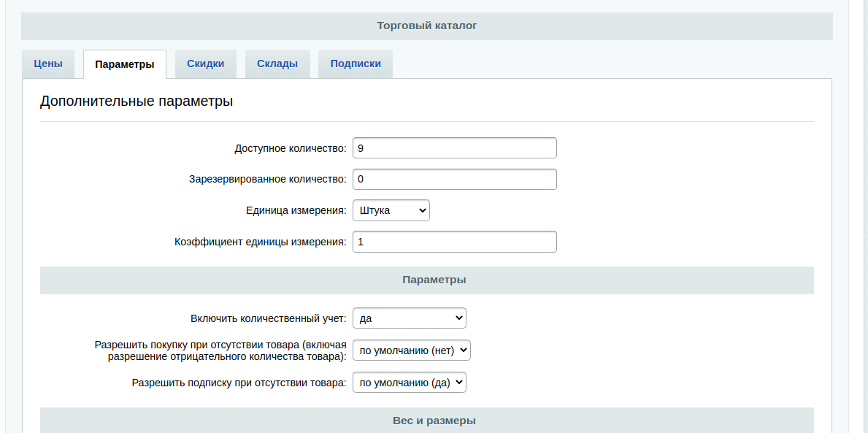Focus the Доступное количество input field
The image size is (868, 433).
coord(454,148)
